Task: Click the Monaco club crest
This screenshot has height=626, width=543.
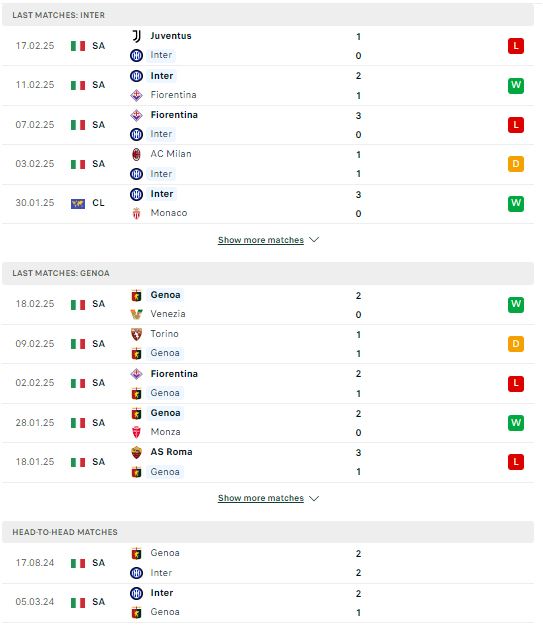Action: (136, 213)
